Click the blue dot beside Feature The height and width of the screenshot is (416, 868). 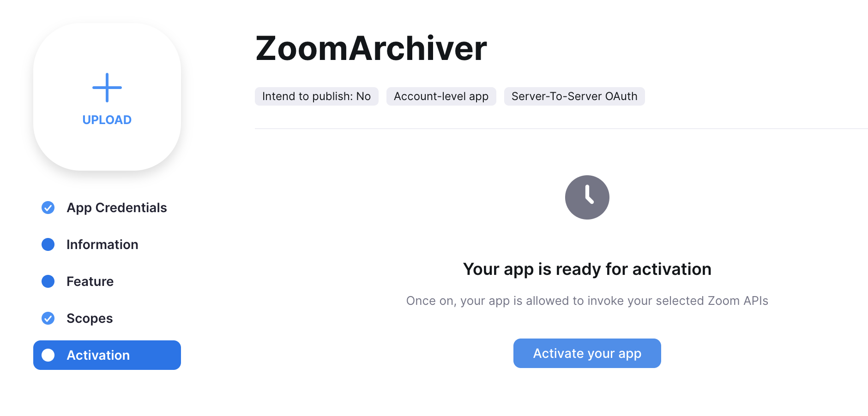coord(48,281)
